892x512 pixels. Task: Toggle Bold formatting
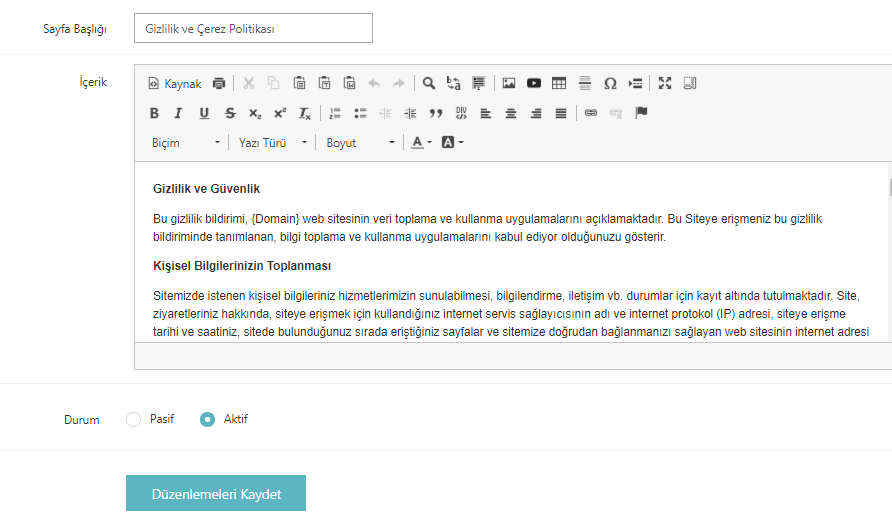tap(154, 113)
